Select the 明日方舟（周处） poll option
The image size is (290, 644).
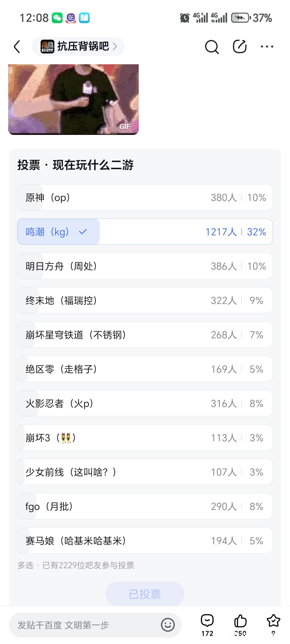pos(145,266)
